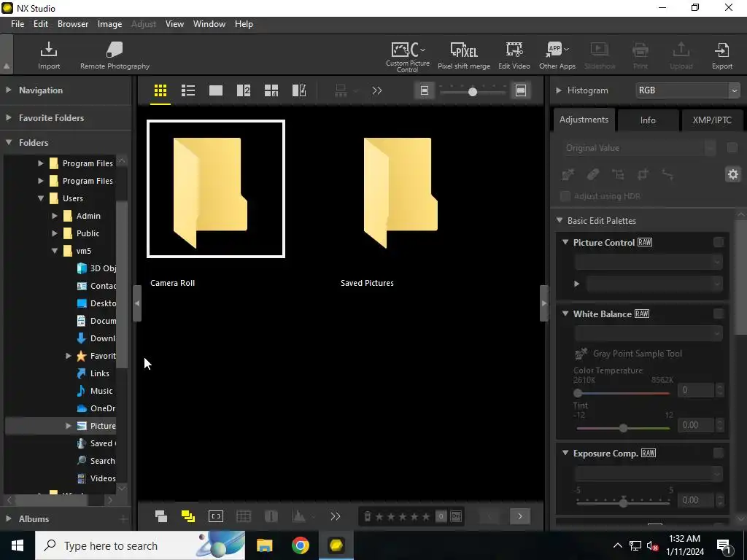The width and height of the screenshot is (747, 560).
Task: Add a new album with plus button
Action: coord(123,519)
